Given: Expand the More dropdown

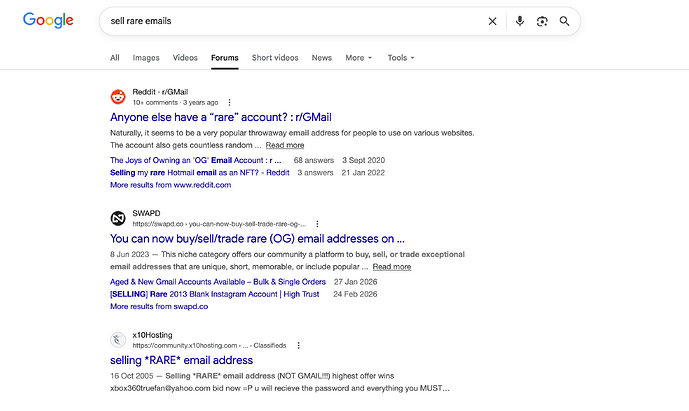Looking at the screenshot, I should (359, 58).
